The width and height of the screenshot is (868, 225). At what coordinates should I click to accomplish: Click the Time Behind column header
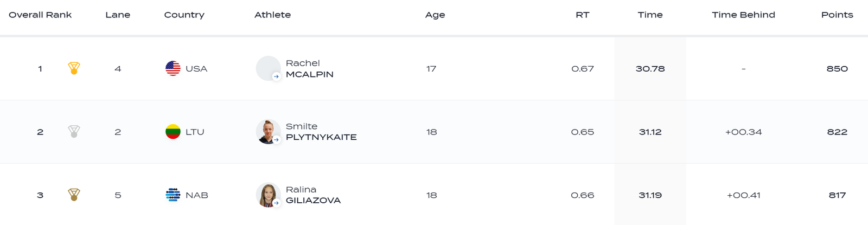click(743, 15)
